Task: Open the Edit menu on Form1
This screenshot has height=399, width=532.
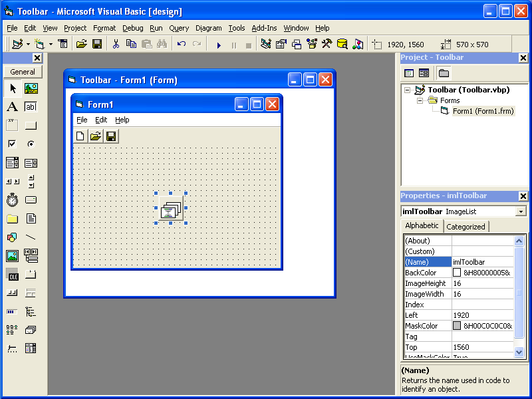Action: tap(101, 120)
